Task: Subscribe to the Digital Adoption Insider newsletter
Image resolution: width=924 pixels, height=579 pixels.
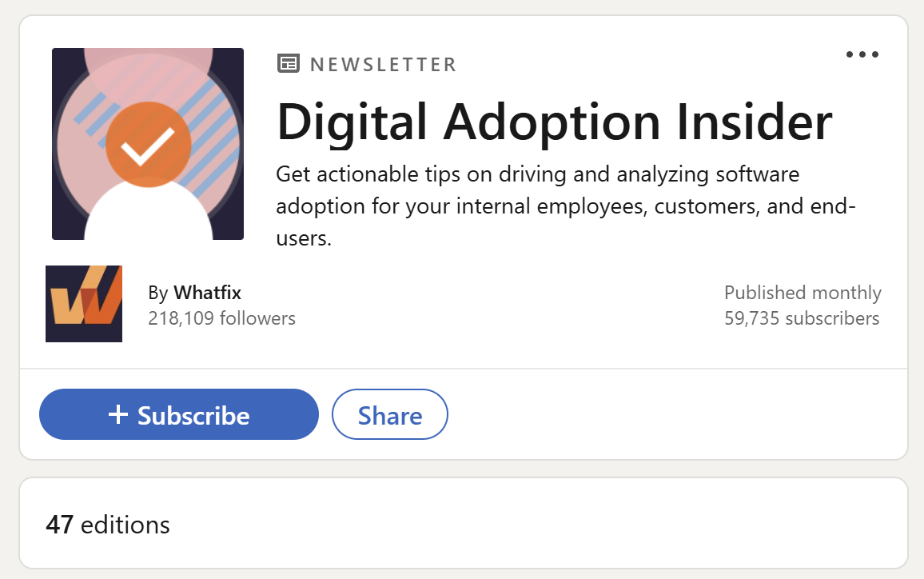Action: tap(179, 414)
